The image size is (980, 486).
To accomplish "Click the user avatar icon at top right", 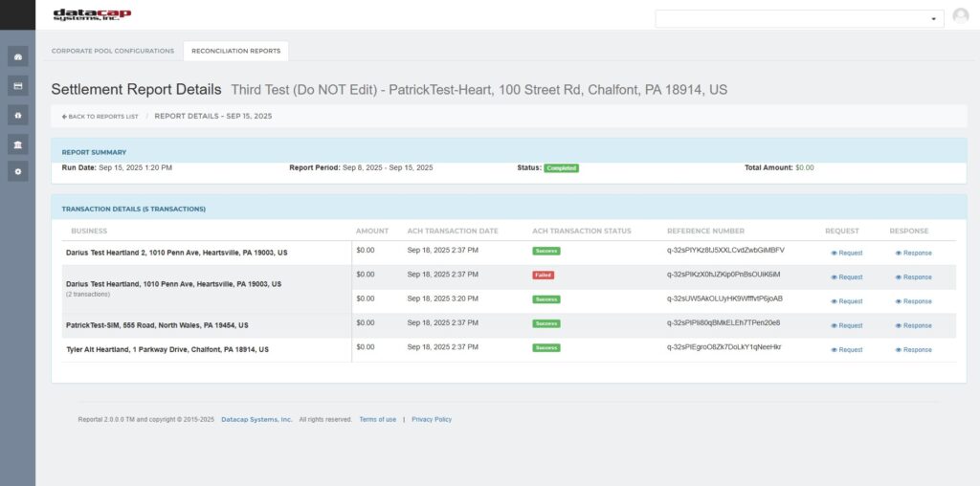I will (x=961, y=16).
